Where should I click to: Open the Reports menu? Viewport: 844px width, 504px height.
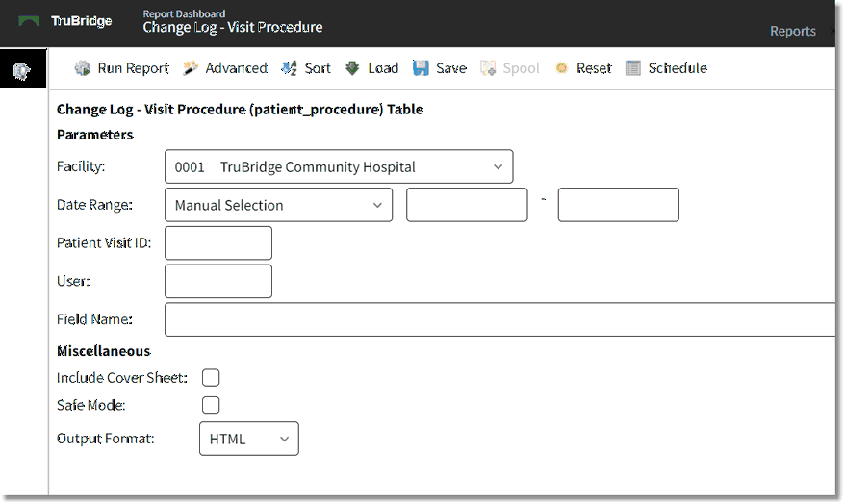pos(793,31)
